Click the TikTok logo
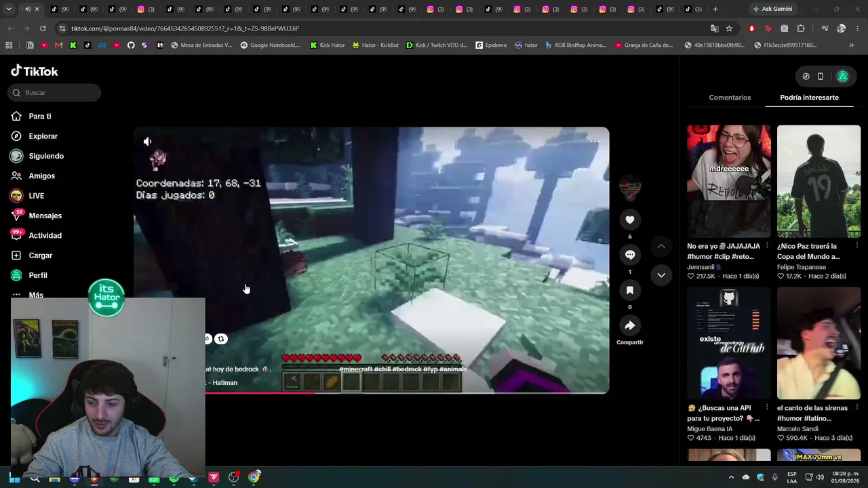Viewport: 868px width, 488px height. pyautogui.click(x=35, y=71)
